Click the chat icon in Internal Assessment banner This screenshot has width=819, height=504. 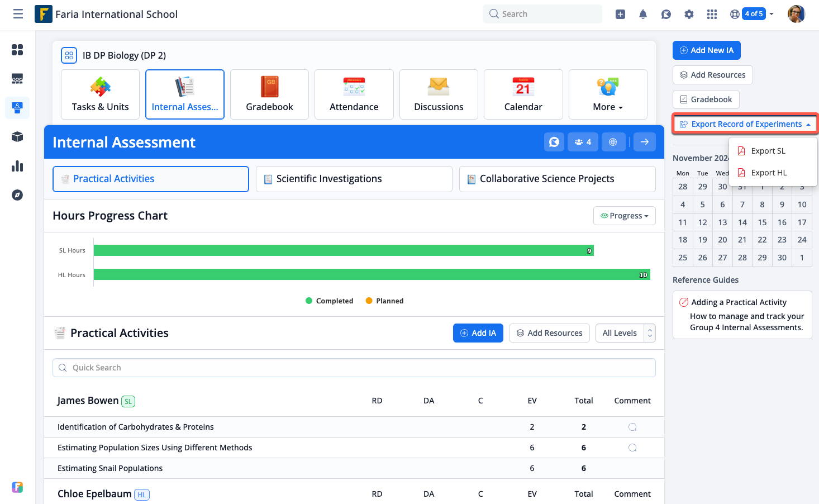[x=554, y=142]
